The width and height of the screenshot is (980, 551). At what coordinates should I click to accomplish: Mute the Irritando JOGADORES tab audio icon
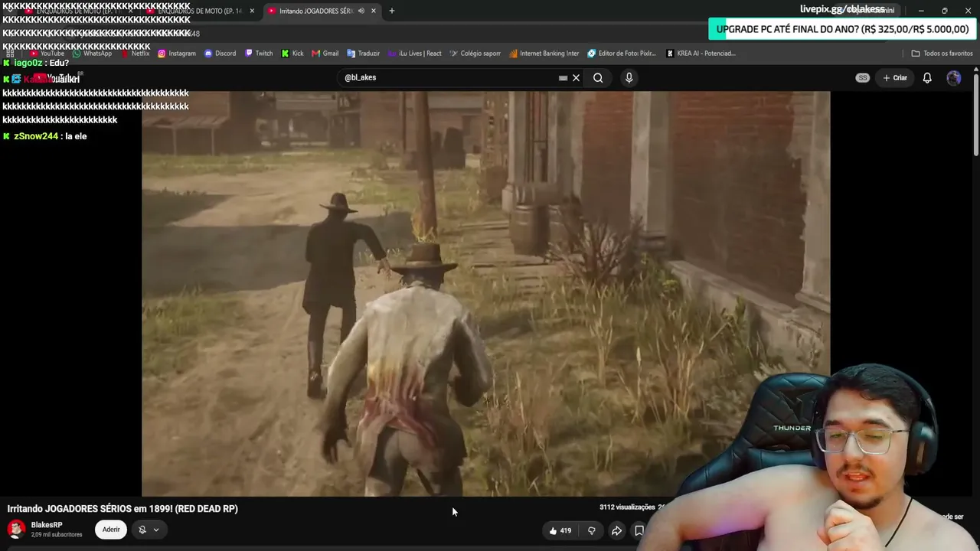pyautogui.click(x=361, y=11)
